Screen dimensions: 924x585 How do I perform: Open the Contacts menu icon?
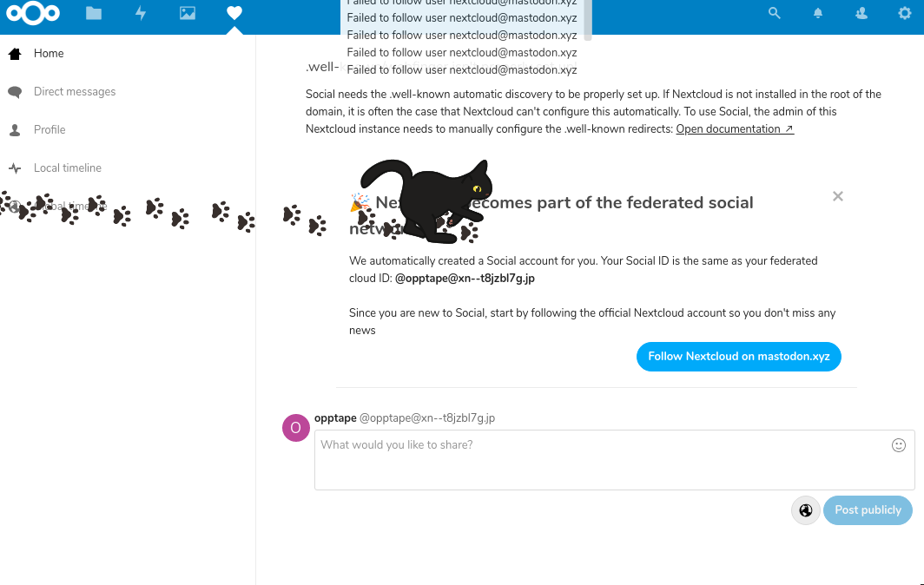click(x=861, y=13)
